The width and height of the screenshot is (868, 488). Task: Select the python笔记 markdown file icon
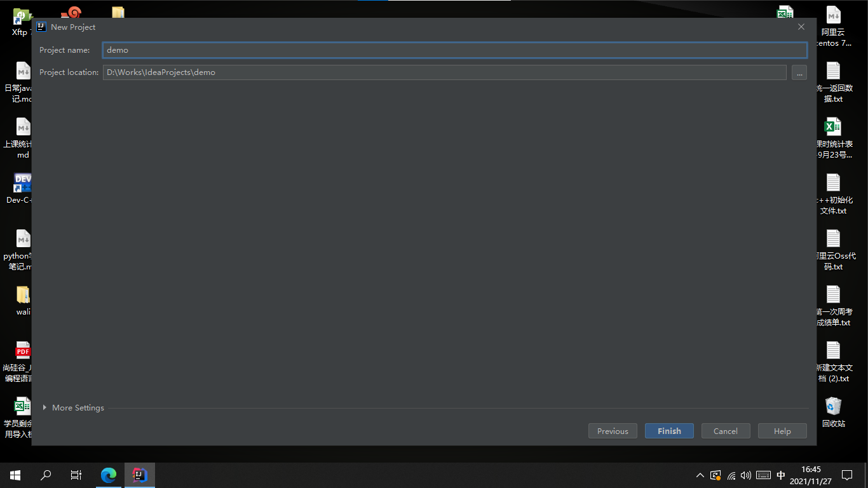pos(19,250)
